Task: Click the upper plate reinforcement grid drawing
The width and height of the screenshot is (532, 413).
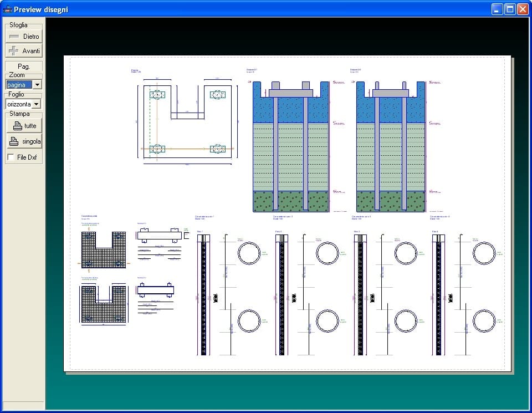Action: tap(104, 250)
